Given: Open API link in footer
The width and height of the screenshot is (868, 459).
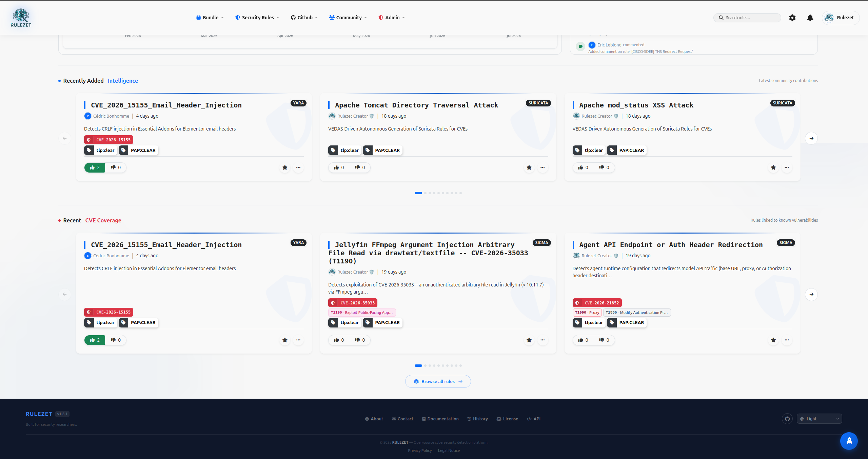Looking at the screenshot, I should pyautogui.click(x=534, y=419).
